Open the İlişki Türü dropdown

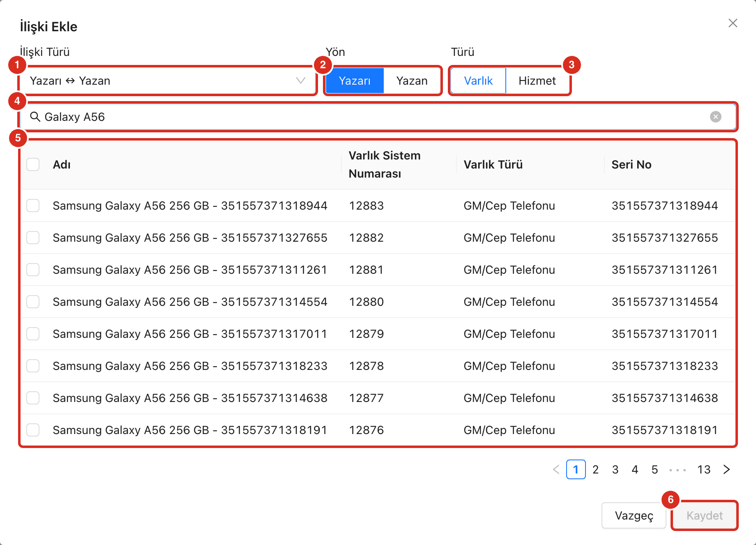pyautogui.click(x=168, y=81)
